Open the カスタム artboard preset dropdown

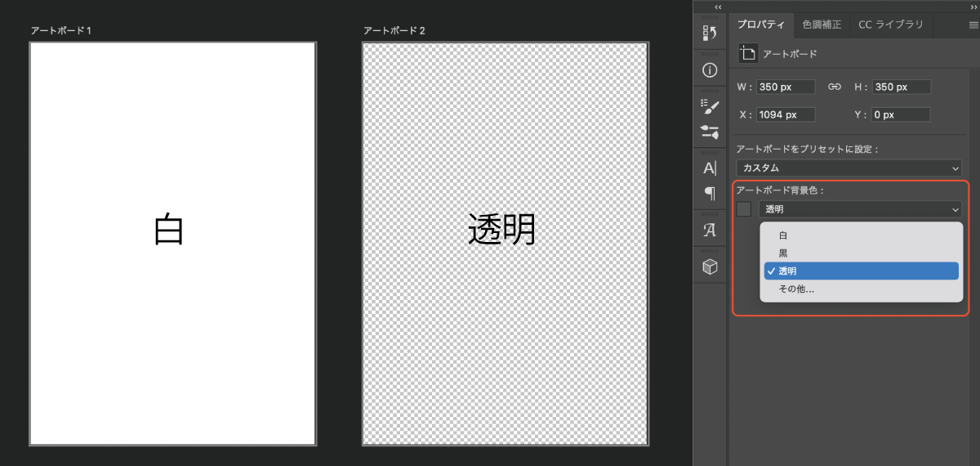[849, 168]
